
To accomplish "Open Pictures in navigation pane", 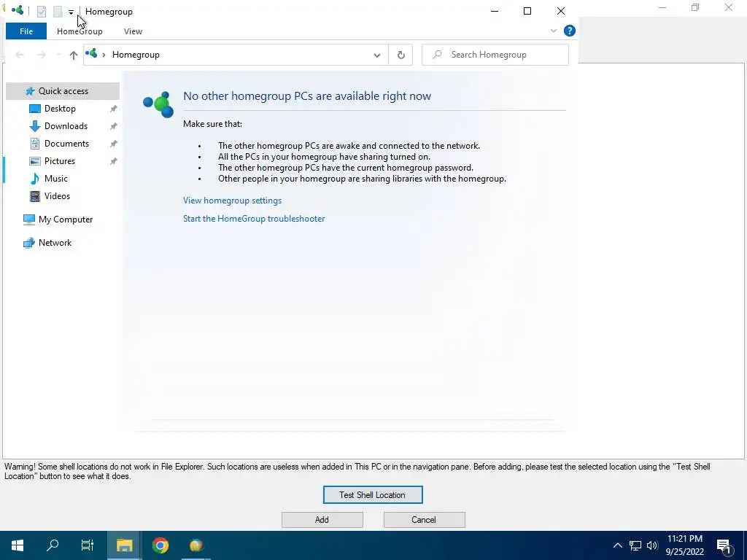I will coord(60,161).
